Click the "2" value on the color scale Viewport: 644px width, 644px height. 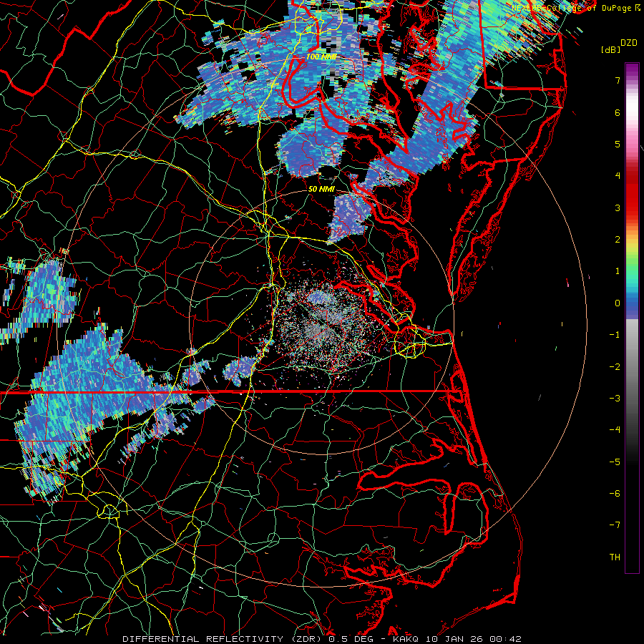[x=618, y=240]
